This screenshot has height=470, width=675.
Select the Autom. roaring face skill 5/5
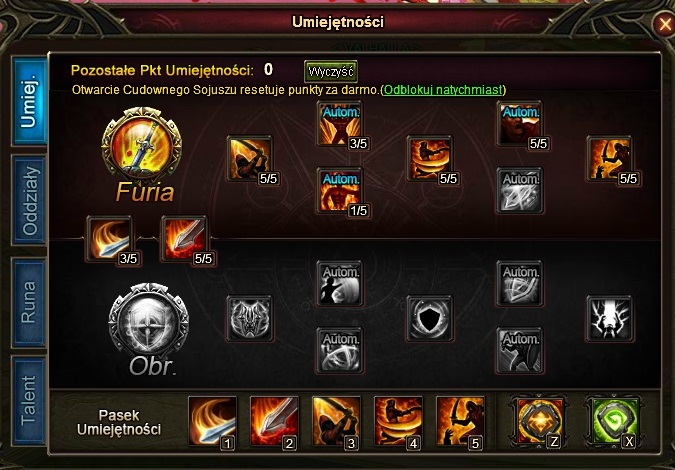point(520,124)
